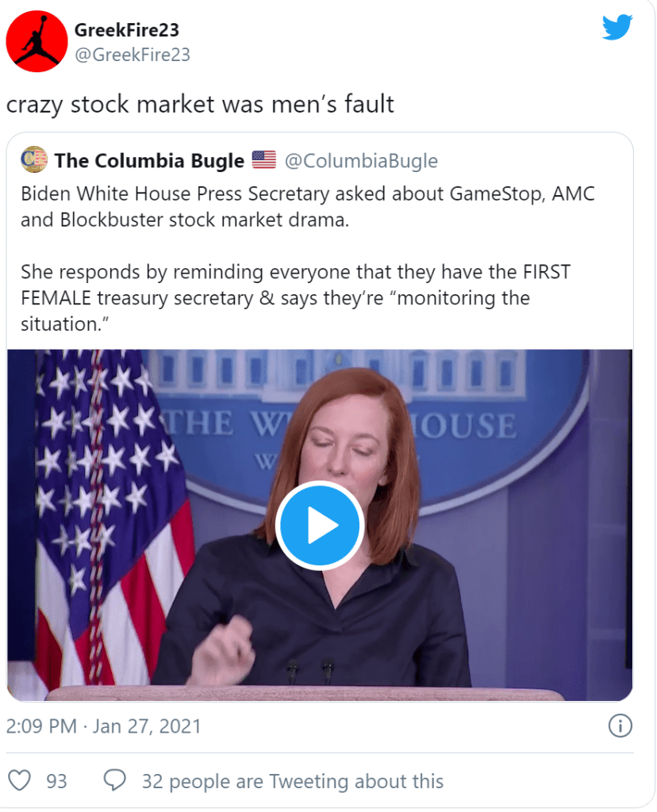
Task: Click the @ColumbiaBugle handle
Action: pos(361,161)
